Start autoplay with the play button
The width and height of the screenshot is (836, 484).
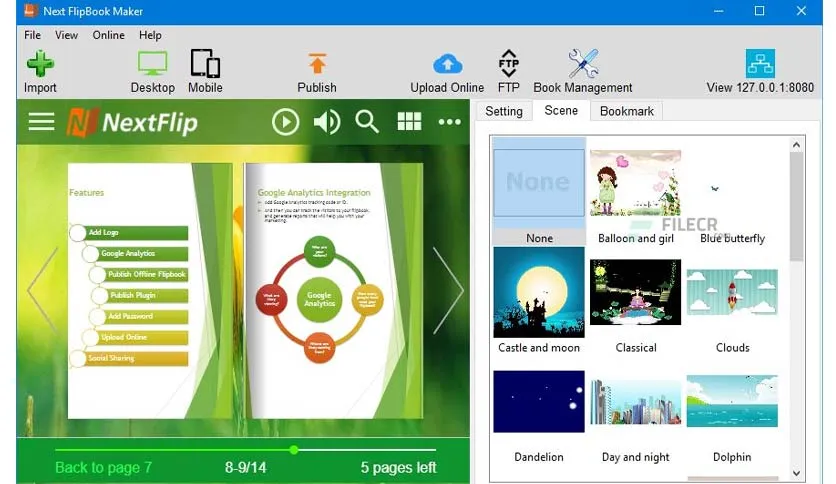point(285,122)
